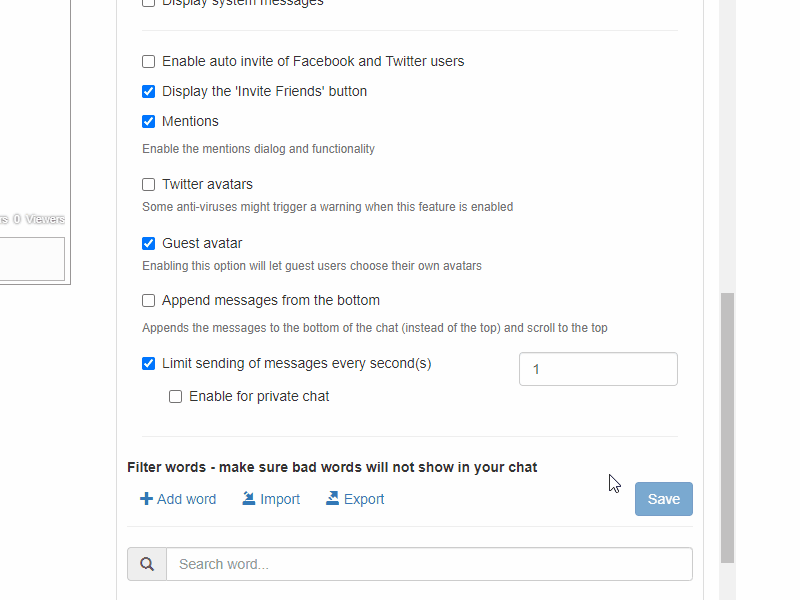Uncheck Display the 'Invite Friends' button
800x600 pixels.
pos(148,91)
